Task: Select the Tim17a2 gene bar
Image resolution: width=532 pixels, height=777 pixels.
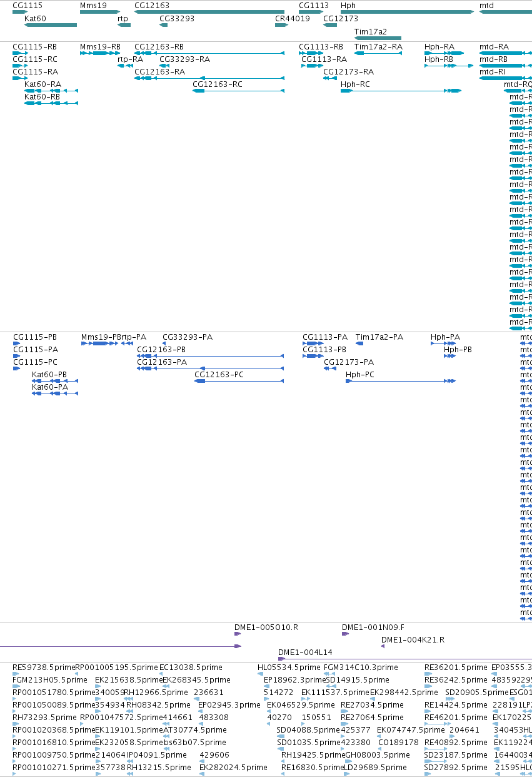Action: (x=378, y=38)
